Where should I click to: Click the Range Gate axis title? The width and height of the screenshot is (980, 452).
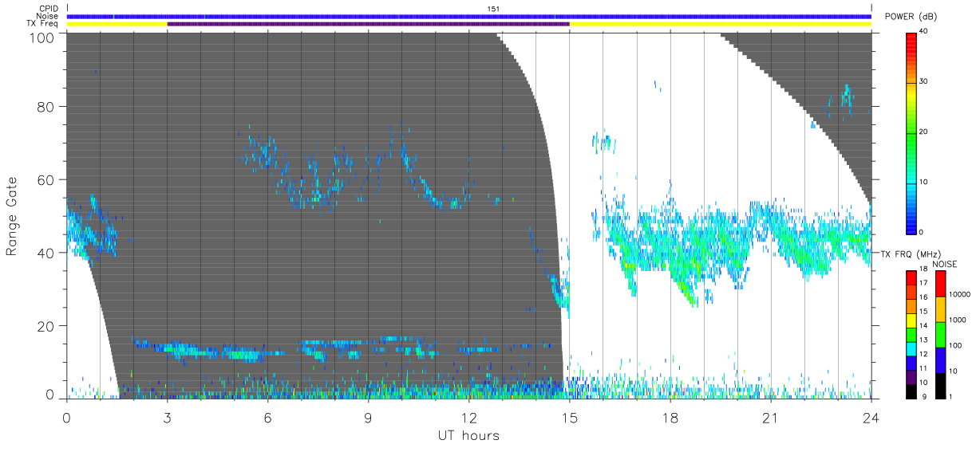12,216
